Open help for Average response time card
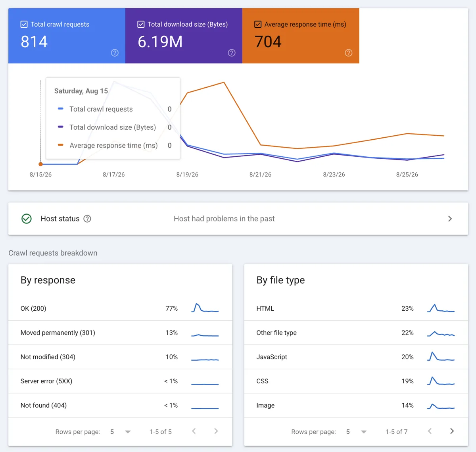 pyautogui.click(x=348, y=53)
